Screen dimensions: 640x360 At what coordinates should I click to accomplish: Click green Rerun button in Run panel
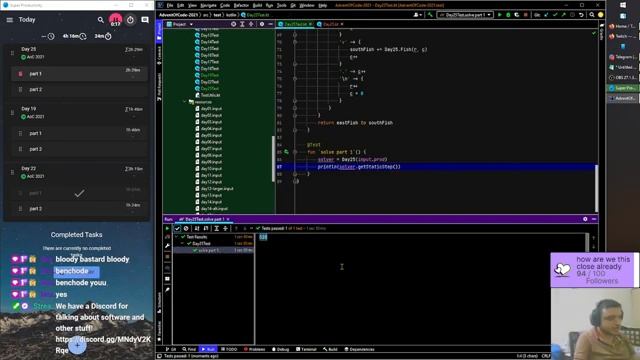click(167, 229)
